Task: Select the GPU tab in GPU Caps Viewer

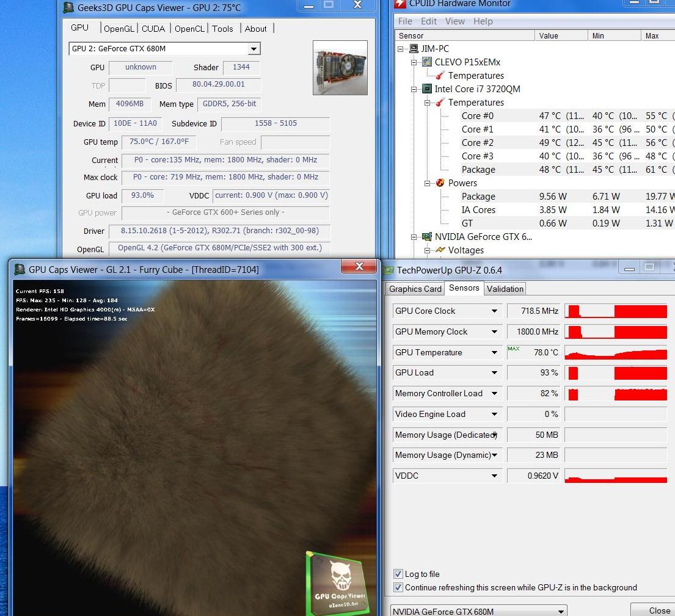Action: (79, 27)
